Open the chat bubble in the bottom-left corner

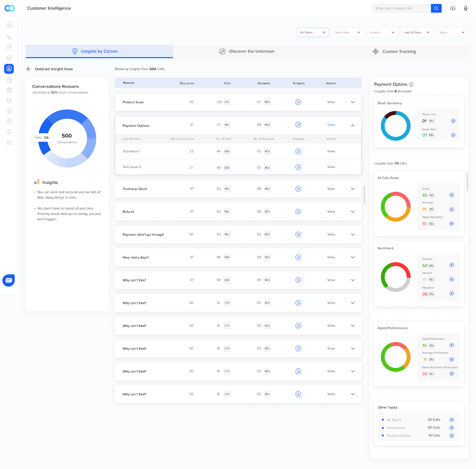point(9,280)
